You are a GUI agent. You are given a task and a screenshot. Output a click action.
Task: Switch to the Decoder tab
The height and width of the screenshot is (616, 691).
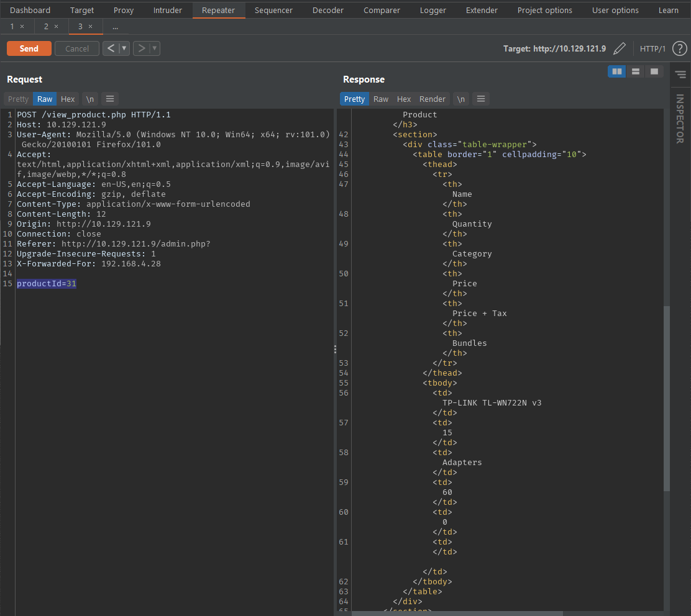[327, 10]
